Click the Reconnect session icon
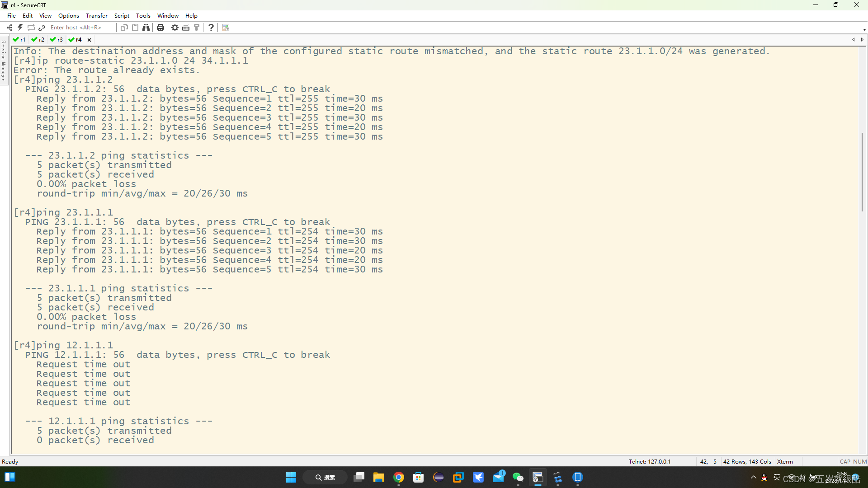 pos(31,28)
